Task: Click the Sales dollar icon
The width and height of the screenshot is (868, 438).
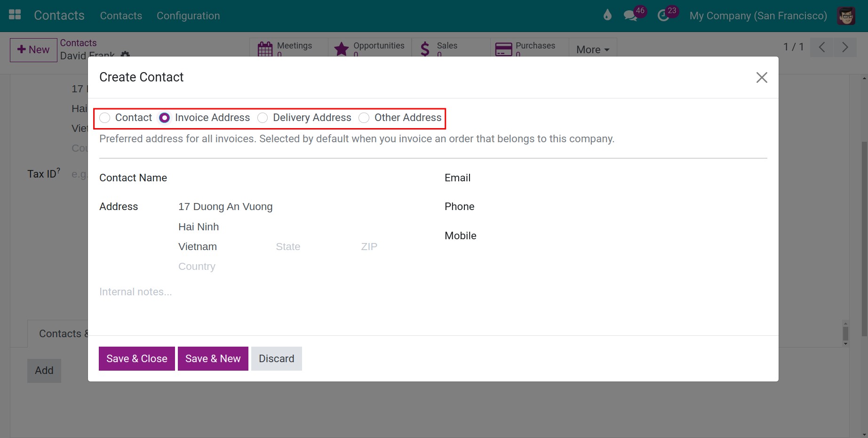Action: tap(425, 49)
